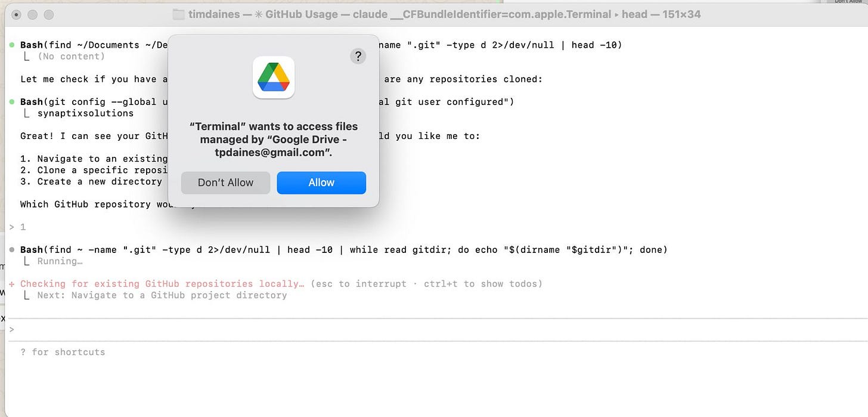Click Allow in the Google Drive dialog
This screenshot has height=417, width=868.
point(321,183)
